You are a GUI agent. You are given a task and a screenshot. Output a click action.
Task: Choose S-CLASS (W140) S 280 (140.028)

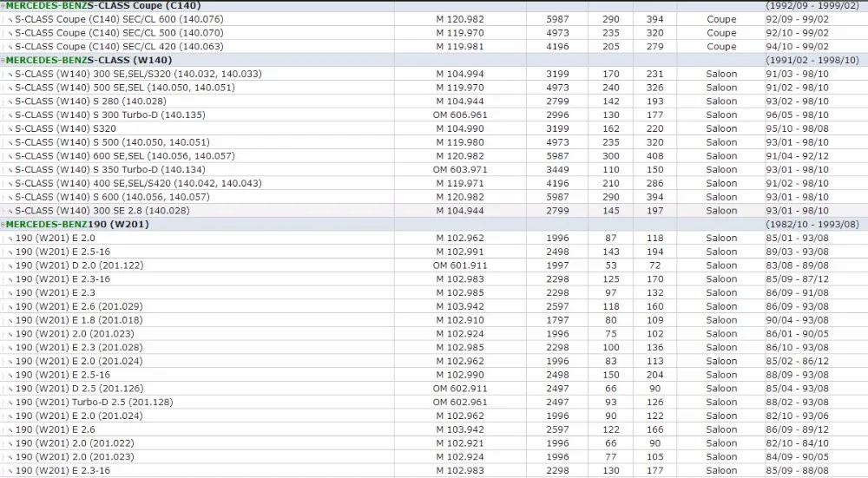click(90, 101)
